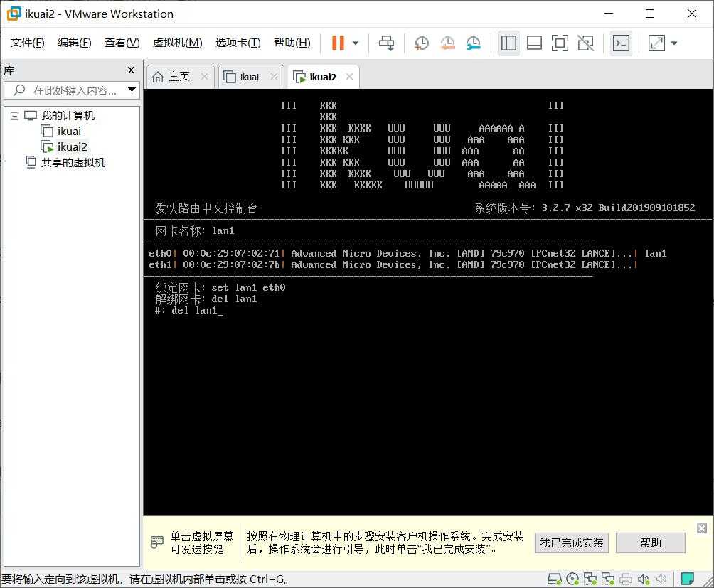This screenshot has width=714, height=588.
Task: Open the 文件(F) menu
Action: [x=27, y=43]
